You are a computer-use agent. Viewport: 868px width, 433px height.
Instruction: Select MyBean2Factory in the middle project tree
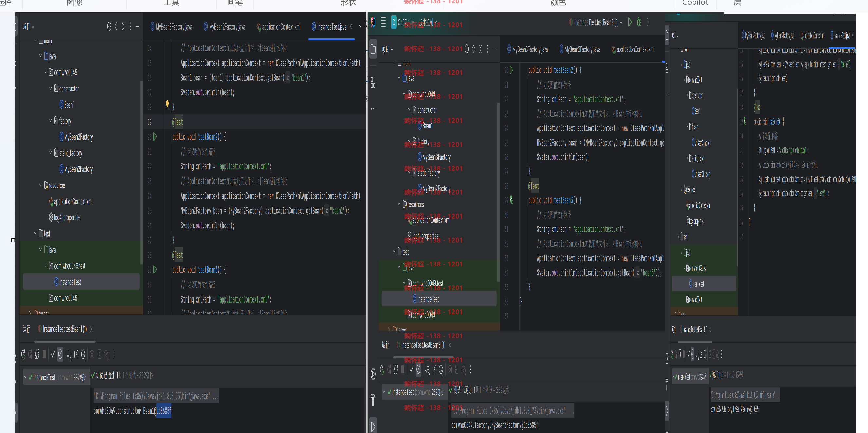(434, 188)
